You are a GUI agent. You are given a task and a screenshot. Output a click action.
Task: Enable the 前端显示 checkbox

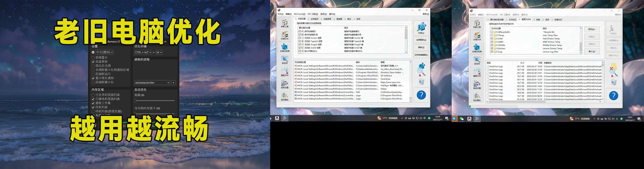[x=93, y=58]
